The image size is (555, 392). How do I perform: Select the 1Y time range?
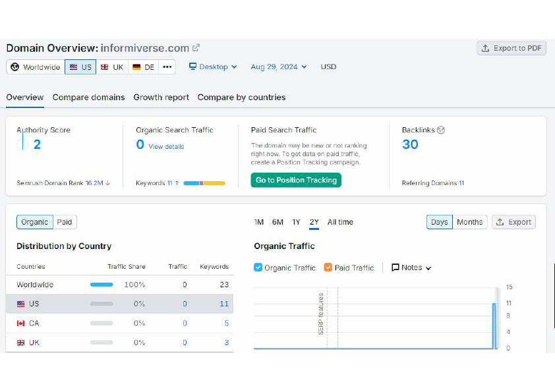[296, 222]
